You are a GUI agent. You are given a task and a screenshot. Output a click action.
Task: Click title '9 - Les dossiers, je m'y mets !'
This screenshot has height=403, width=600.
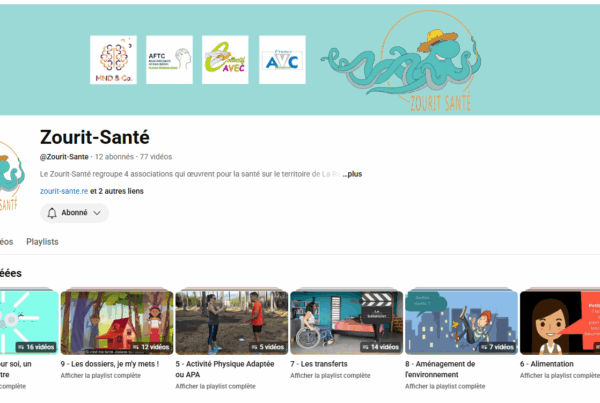(109, 364)
